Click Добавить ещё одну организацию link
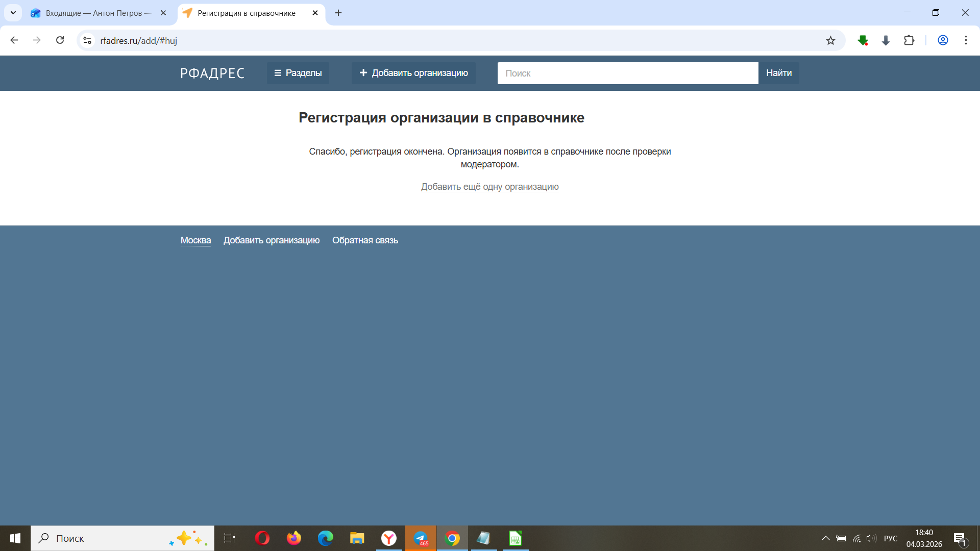 pyautogui.click(x=489, y=187)
